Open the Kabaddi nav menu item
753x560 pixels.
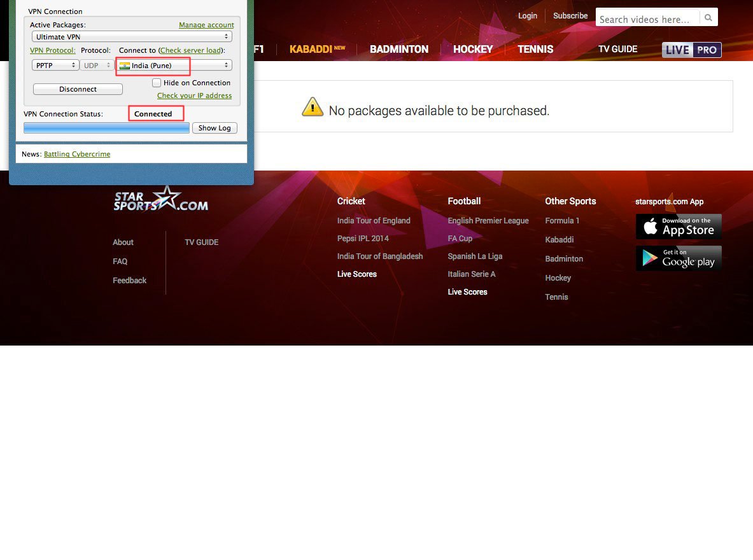pyautogui.click(x=317, y=49)
